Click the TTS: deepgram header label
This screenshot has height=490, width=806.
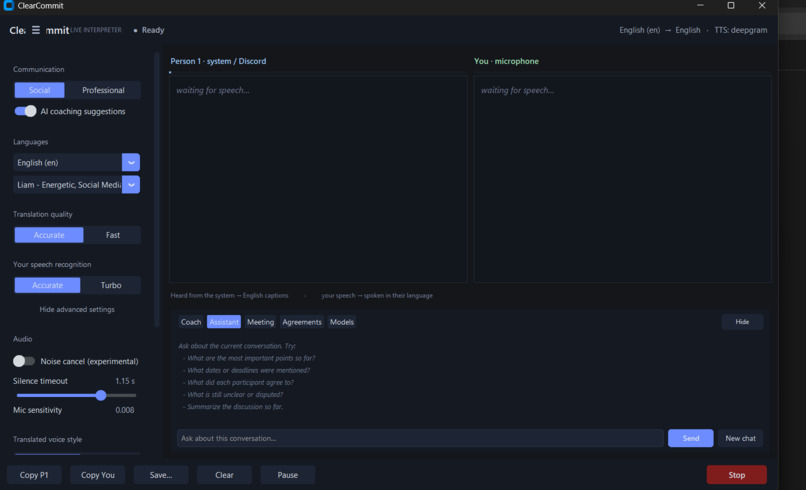click(x=740, y=30)
